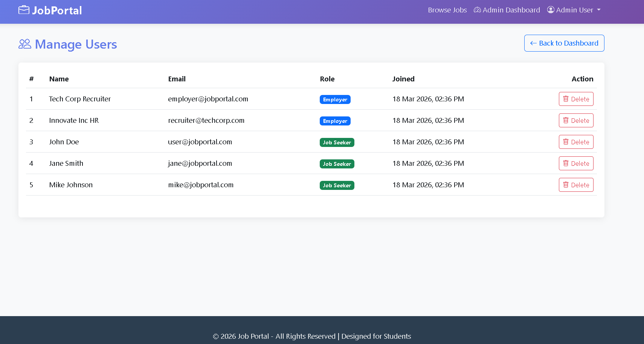Click the Admin User avatar icon
Viewport: 644px width, 344px height.
pyautogui.click(x=551, y=10)
